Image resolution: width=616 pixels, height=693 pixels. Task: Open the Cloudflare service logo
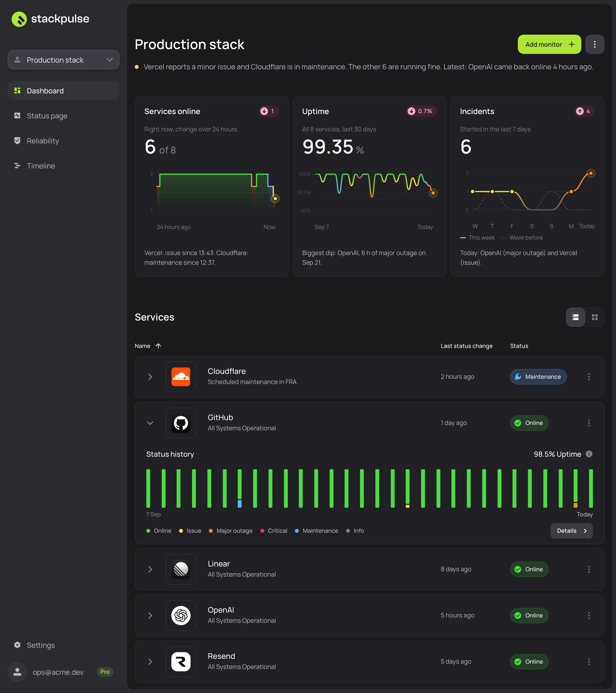pos(181,377)
